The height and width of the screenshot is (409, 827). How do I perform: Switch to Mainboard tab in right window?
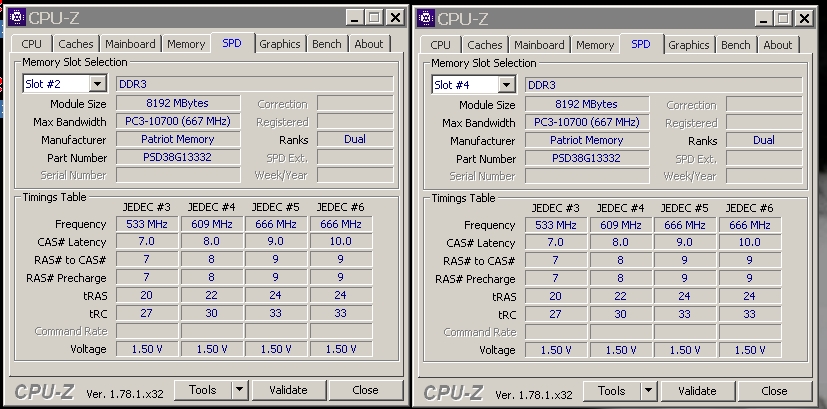(x=539, y=45)
